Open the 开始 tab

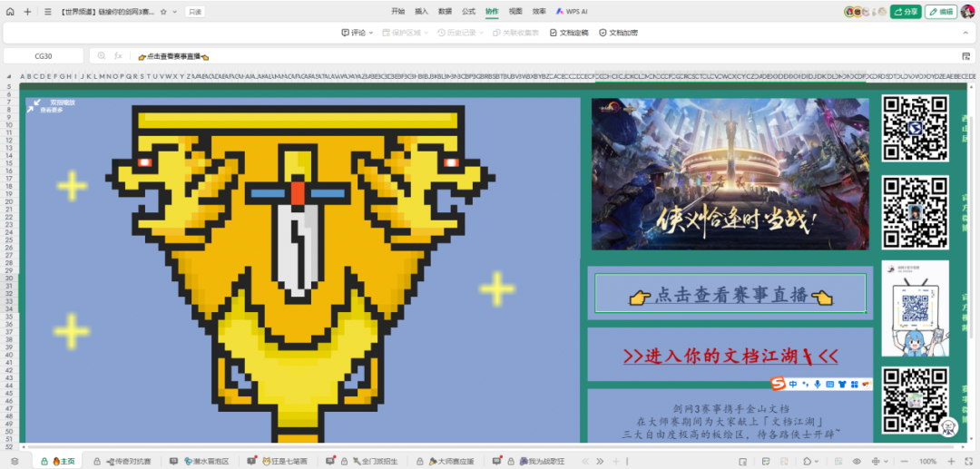397,11
